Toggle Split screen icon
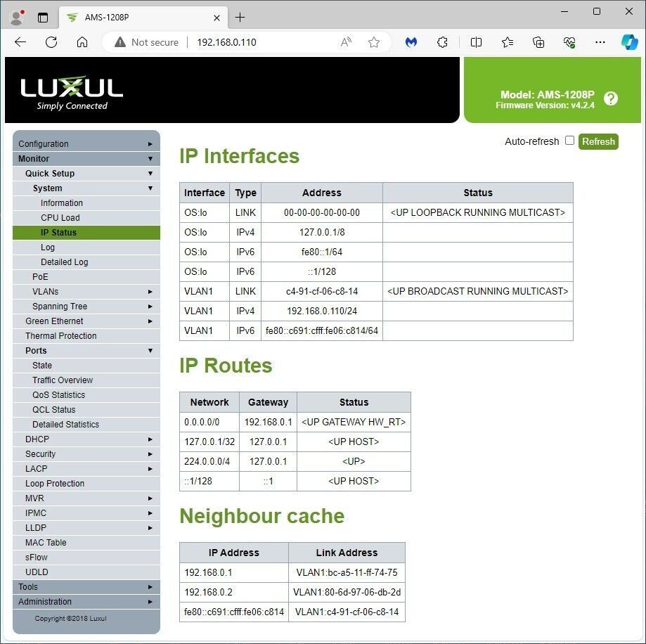This screenshot has height=644, width=646. (x=476, y=42)
